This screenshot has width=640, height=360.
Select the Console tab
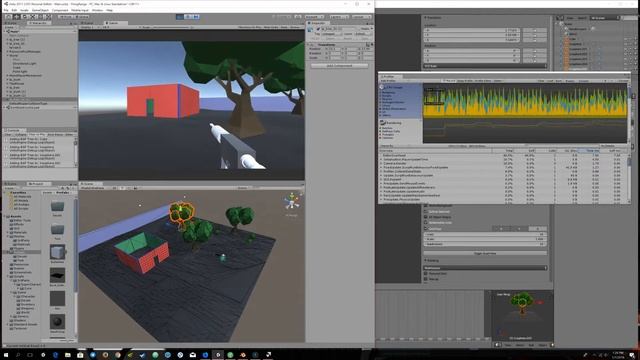tap(14, 130)
